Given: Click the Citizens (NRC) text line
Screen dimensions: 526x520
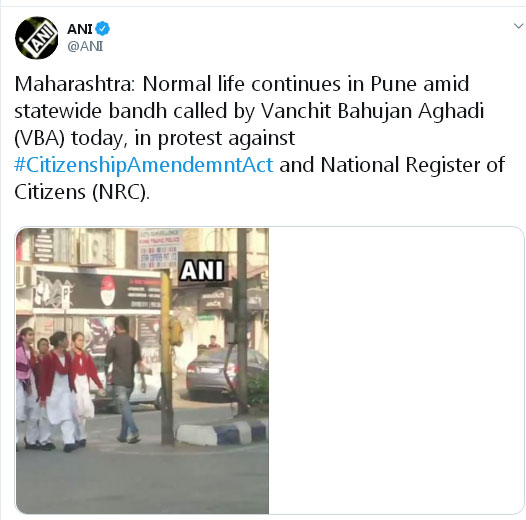Looking at the screenshot, I should click(x=82, y=192).
